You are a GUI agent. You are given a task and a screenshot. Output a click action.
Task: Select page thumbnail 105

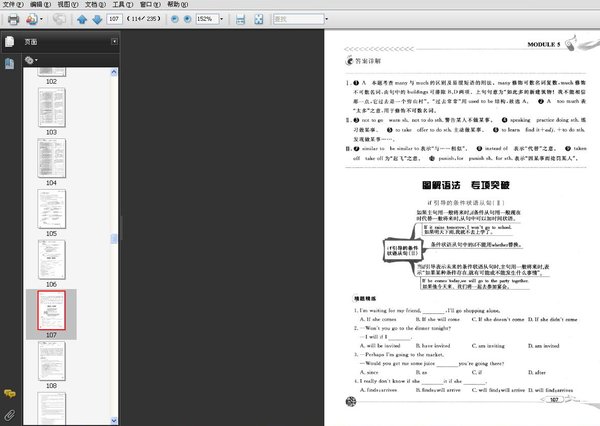tap(52, 209)
